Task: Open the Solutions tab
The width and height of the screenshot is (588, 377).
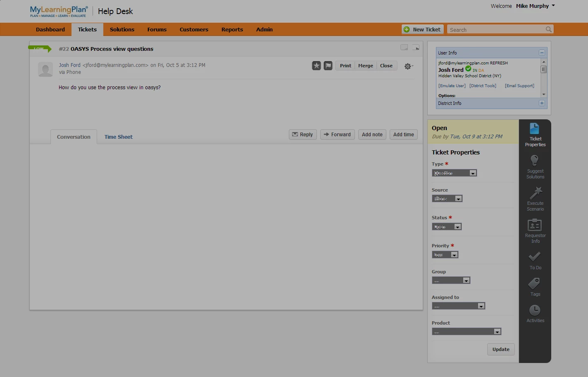Action: [122, 29]
